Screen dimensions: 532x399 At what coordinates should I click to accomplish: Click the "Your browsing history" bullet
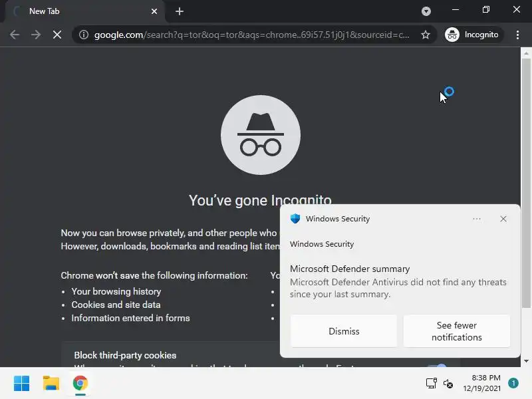[x=116, y=291]
